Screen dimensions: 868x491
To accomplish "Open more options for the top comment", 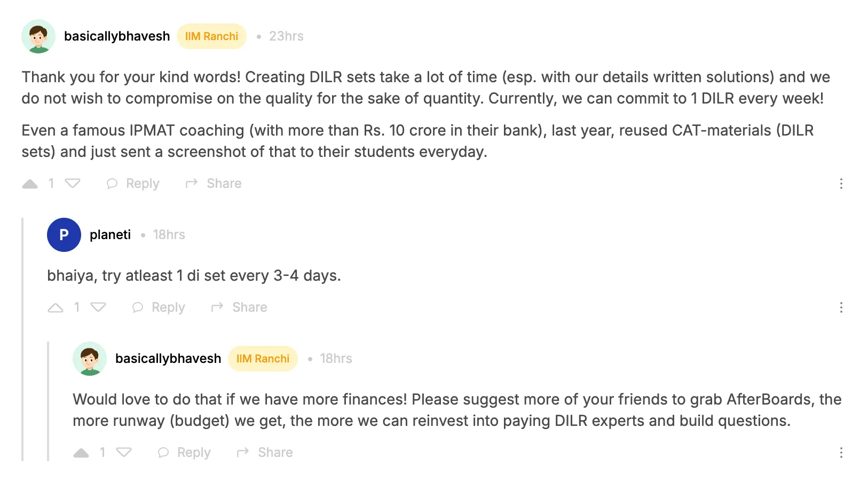I will (841, 184).
